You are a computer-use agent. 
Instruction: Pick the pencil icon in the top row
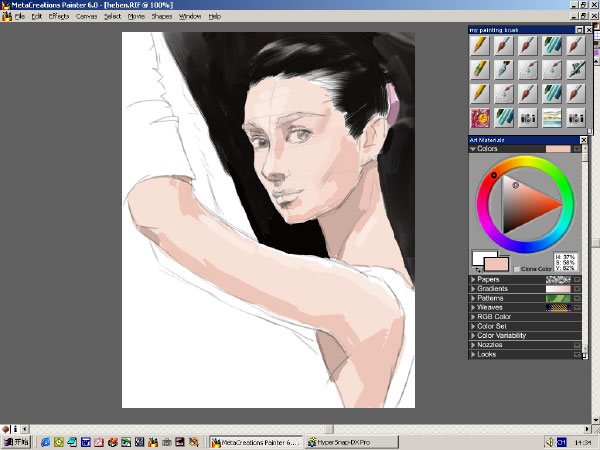tap(480, 46)
